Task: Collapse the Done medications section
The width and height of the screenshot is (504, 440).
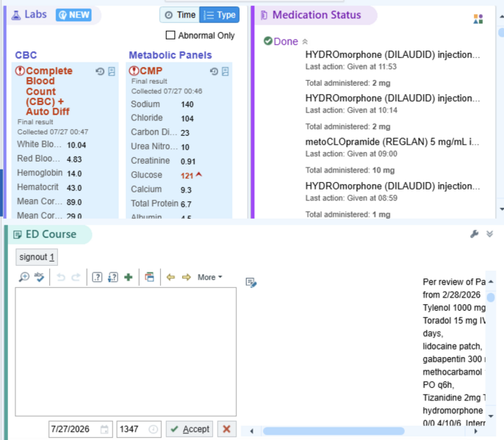Action: (305, 41)
